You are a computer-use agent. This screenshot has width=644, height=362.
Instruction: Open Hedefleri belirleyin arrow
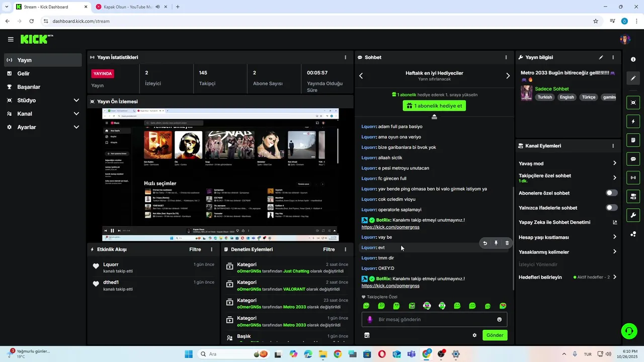coord(614,277)
